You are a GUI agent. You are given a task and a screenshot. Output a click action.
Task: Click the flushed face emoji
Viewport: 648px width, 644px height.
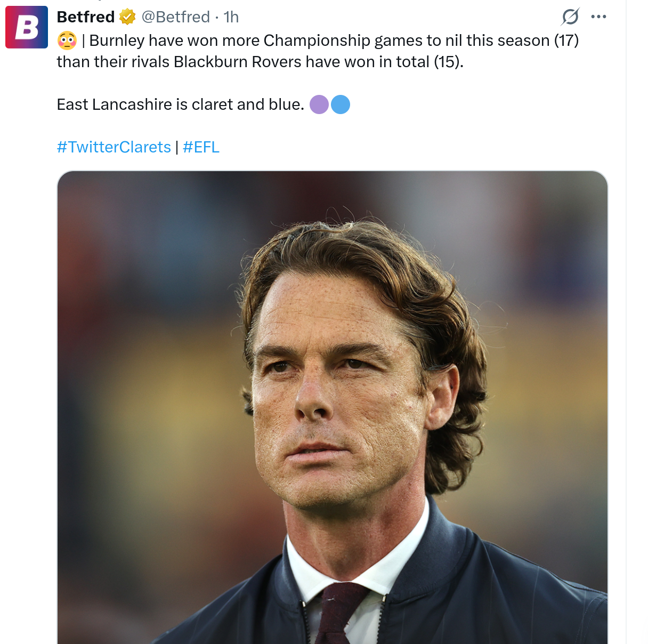[67, 41]
